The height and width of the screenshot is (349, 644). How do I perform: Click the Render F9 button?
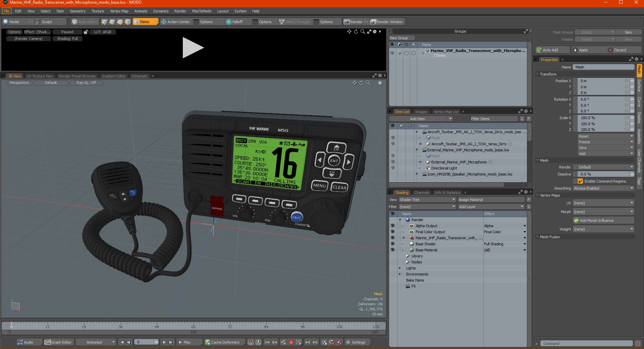coord(356,22)
